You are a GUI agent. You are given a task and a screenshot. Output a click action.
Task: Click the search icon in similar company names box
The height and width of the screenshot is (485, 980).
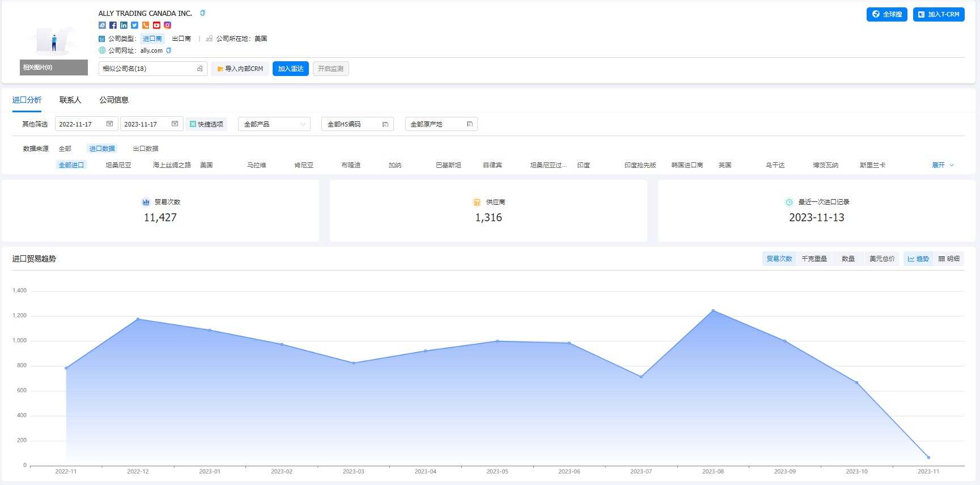(200, 69)
